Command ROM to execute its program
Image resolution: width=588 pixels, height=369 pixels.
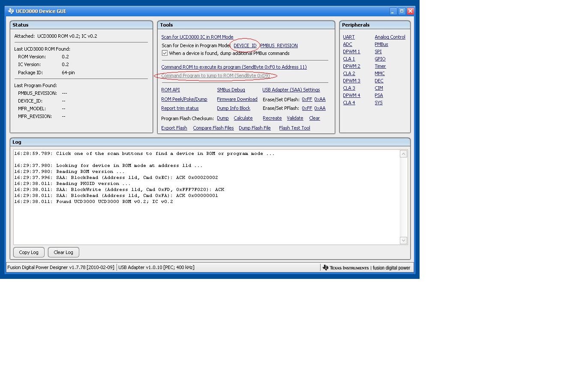[234, 67]
